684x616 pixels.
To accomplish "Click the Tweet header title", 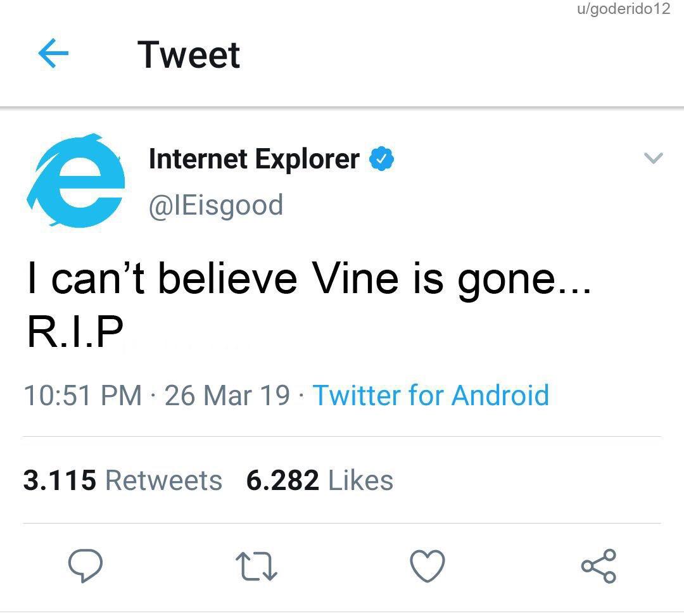I will click(x=189, y=55).
